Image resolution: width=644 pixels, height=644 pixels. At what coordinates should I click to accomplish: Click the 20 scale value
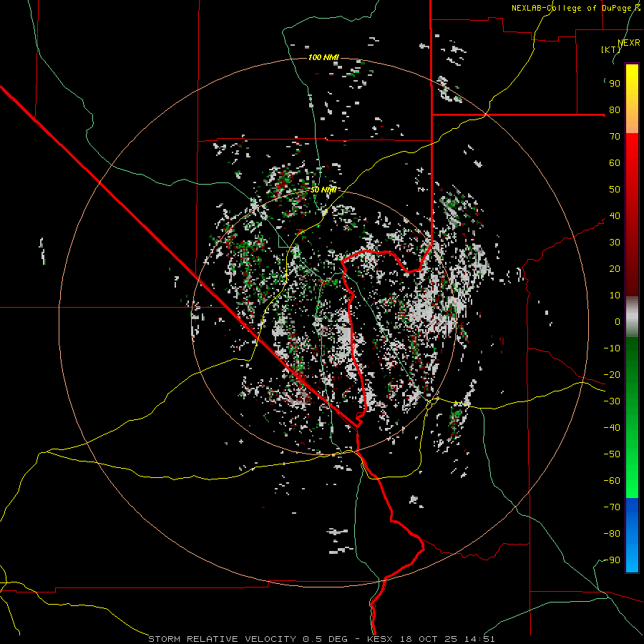click(615, 268)
